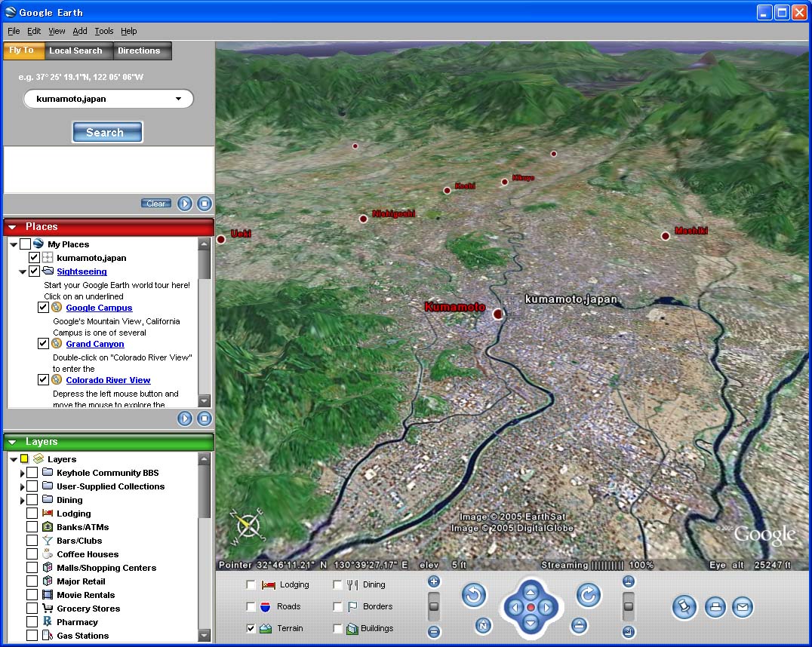Disable the Terrain checkbox
The image size is (812, 647).
[251, 628]
